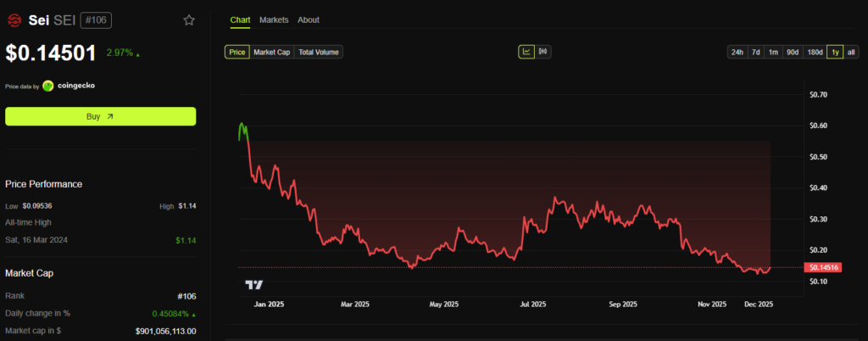The height and width of the screenshot is (341, 868).
Task: Select the 7d time range
Action: click(x=756, y=52)
